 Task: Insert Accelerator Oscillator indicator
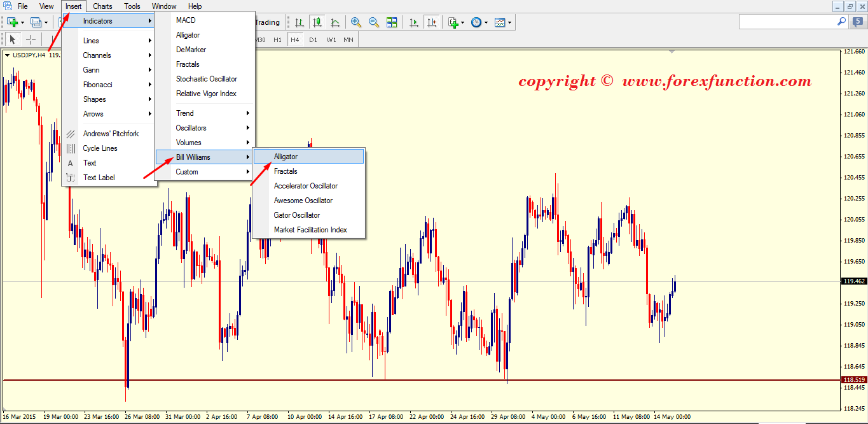click(309, 186)
